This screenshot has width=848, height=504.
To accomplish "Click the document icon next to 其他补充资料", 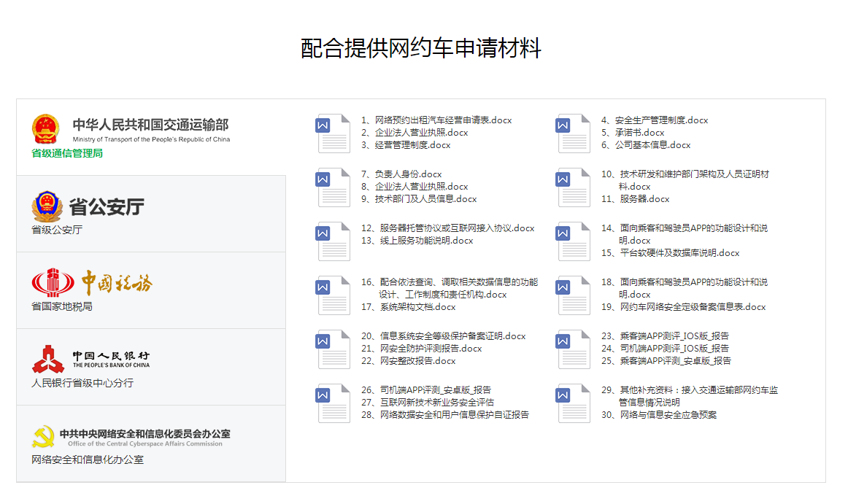I will pos(573,403).
